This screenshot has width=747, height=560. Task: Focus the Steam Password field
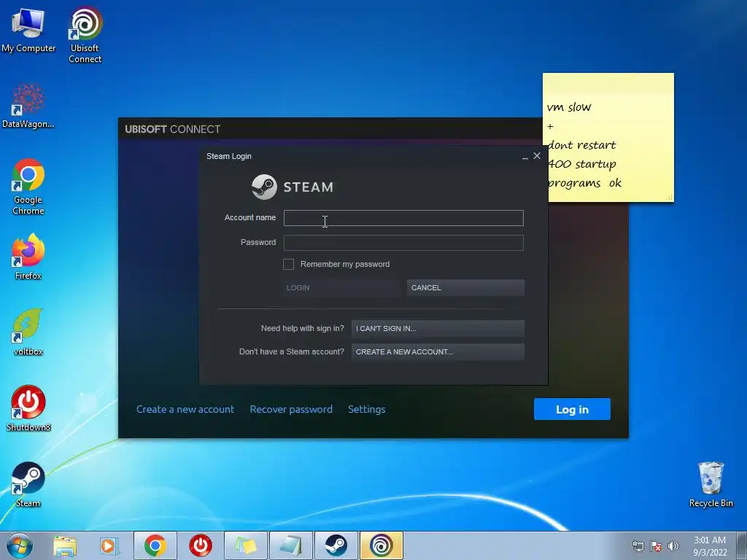(x=403, y=243)
